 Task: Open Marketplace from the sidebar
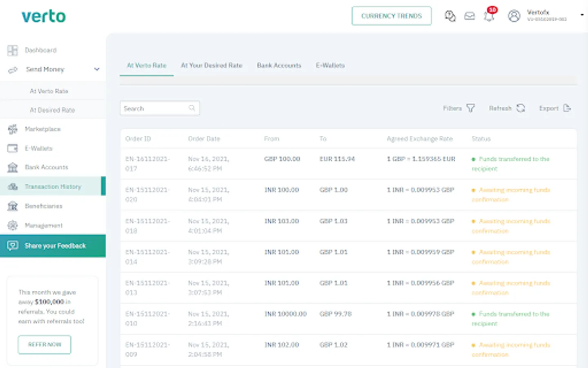(43, 129)
